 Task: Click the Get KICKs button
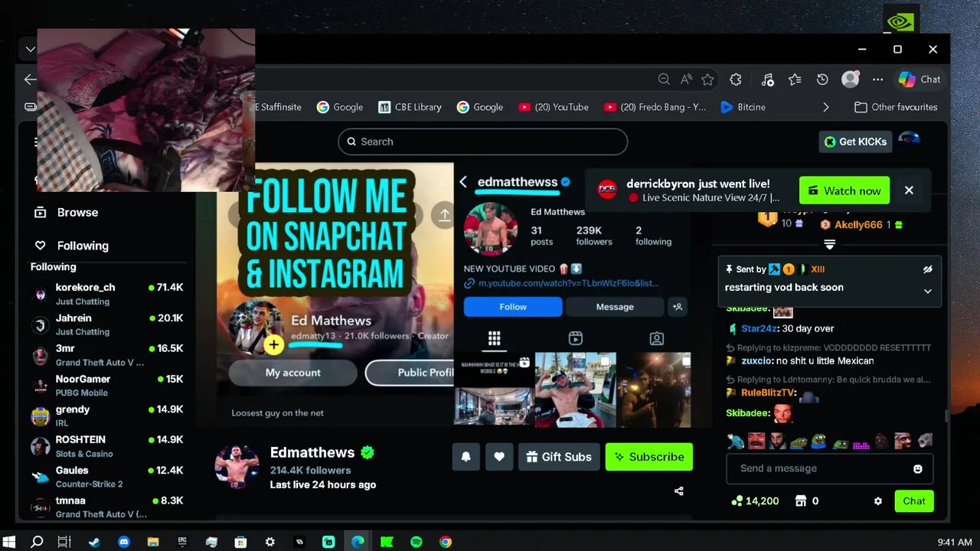(x=855, y=142)
